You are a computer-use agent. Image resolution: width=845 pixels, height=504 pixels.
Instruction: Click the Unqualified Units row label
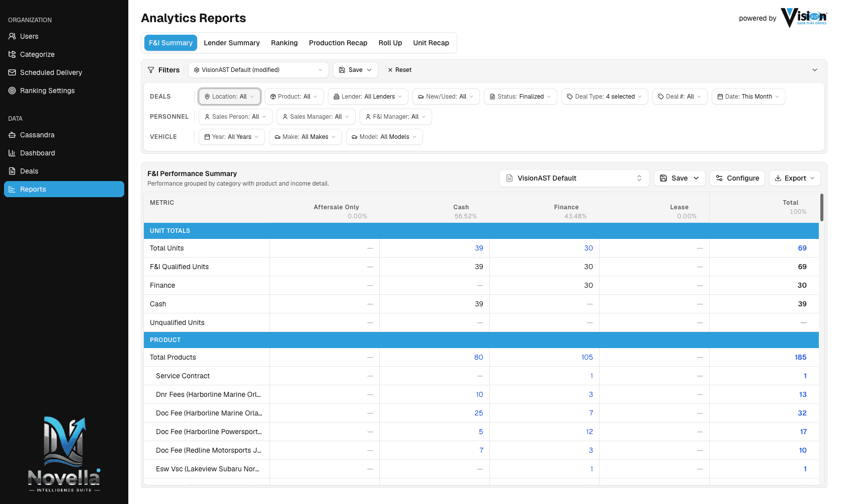(177, 322)
